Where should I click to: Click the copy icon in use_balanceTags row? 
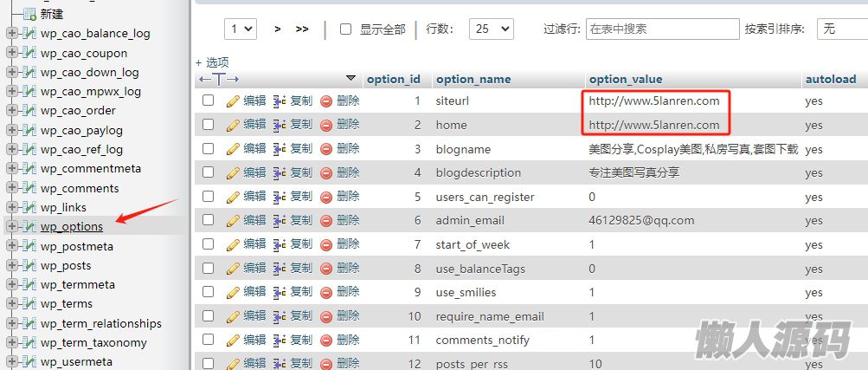[280, 268]
